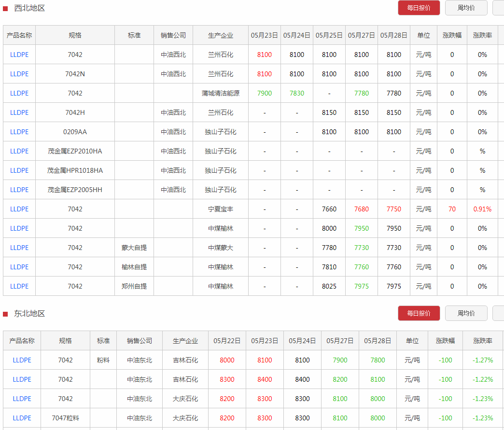This screenshot has height=430, width=504.
Task: Click 规格 header in 东北地区 table
Action: [x=65, y=341]
